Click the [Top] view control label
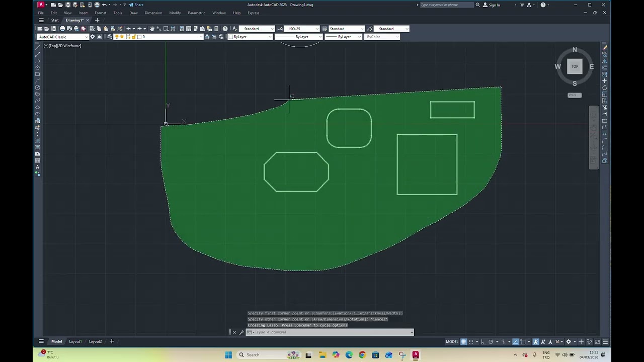The width and height of the screenshot is (644, 362). [52, 46]
